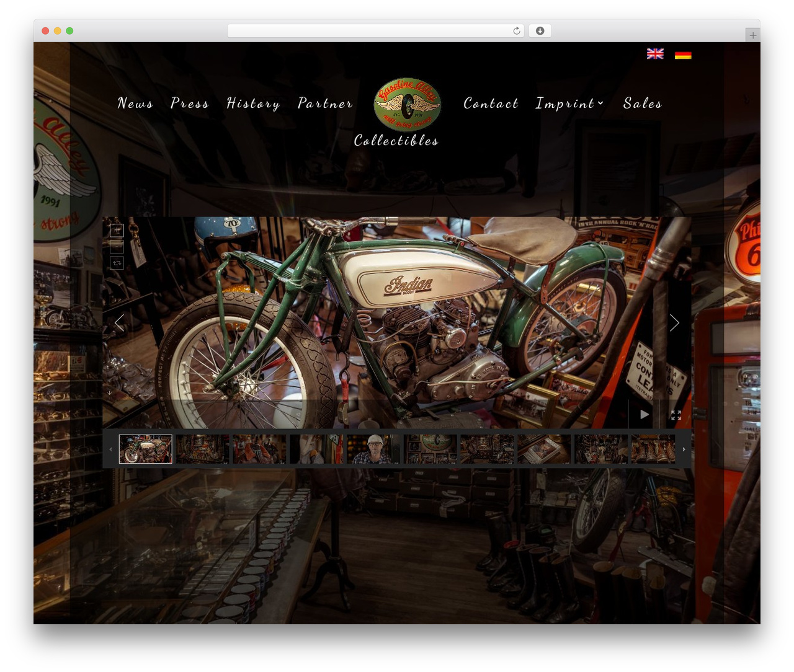Open the Contact page
794x672 pixels.
point(491,103)
